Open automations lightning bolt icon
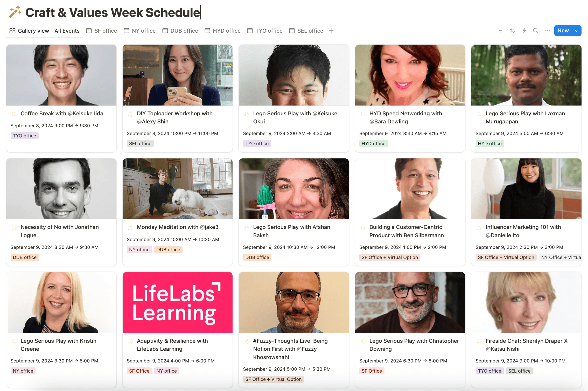 click(524, 31)
